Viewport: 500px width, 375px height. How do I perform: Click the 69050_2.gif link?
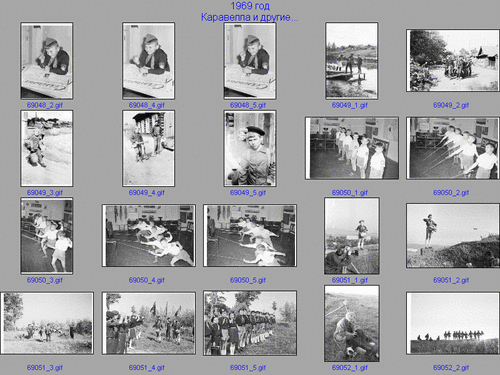(x=451, y=193)
